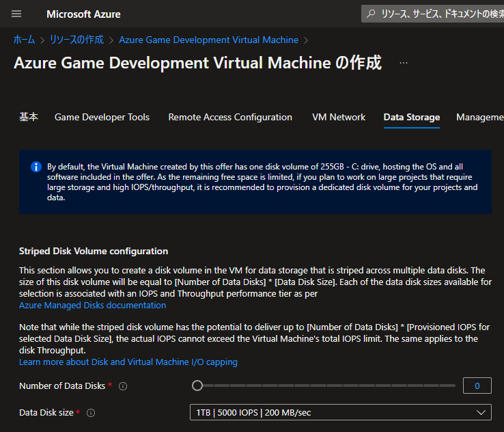The image size is (504, 432).
Task: Click the Striped Disk Volume configuration heading
Action: 94,252
